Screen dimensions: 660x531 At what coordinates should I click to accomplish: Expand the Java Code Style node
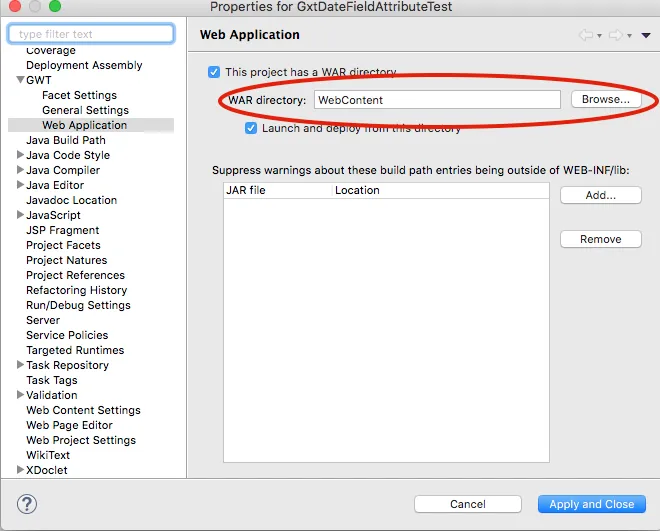tap(20, 154)
